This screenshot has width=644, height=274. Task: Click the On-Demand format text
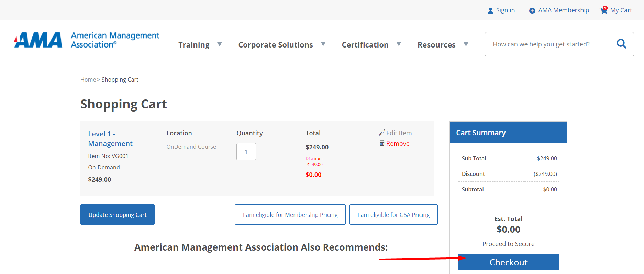tap(104, 167)
